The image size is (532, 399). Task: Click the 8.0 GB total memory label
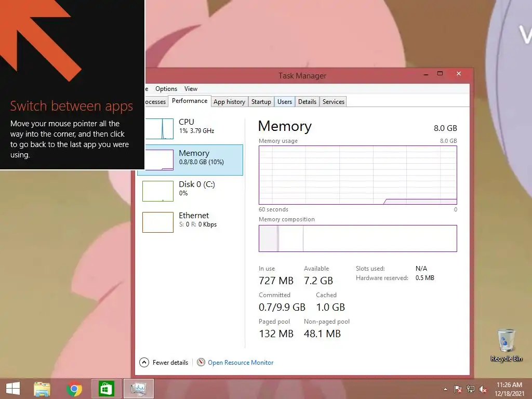tap(445, 128)
